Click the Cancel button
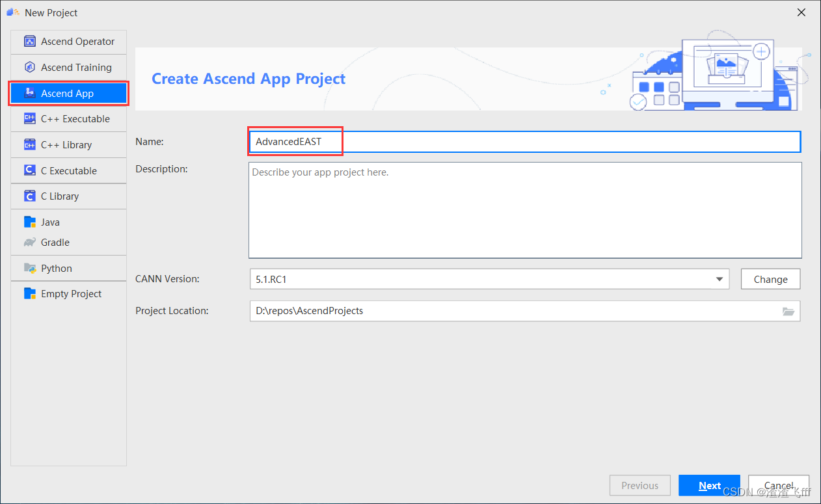This screenshot has width=821, height=504. (x=779, y=486)
